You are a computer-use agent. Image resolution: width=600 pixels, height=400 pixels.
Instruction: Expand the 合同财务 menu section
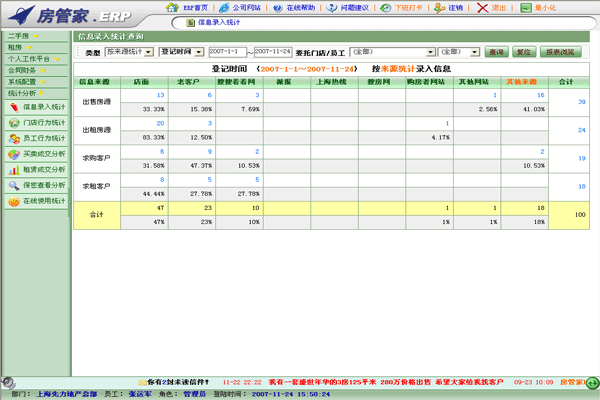click(x=24, y=70)
